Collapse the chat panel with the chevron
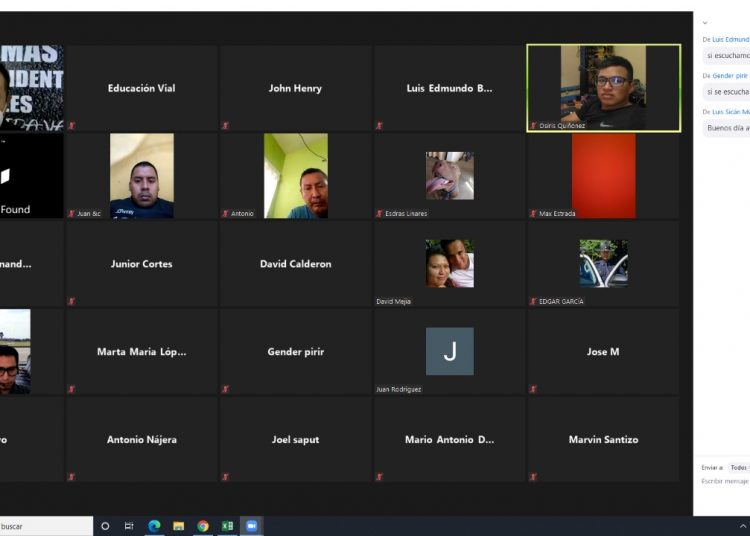This screenshot has width=750, height=536. tap(705, 22)
